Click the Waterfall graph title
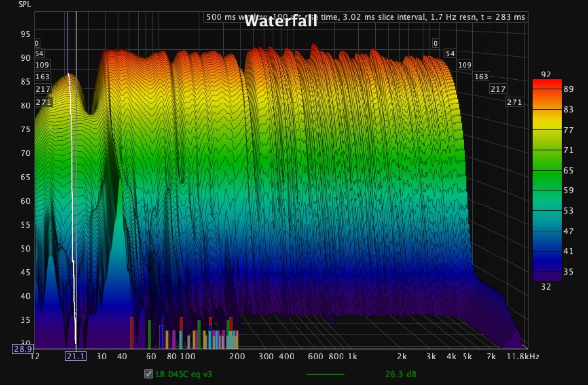588x385 pixels. coord(280,21)
